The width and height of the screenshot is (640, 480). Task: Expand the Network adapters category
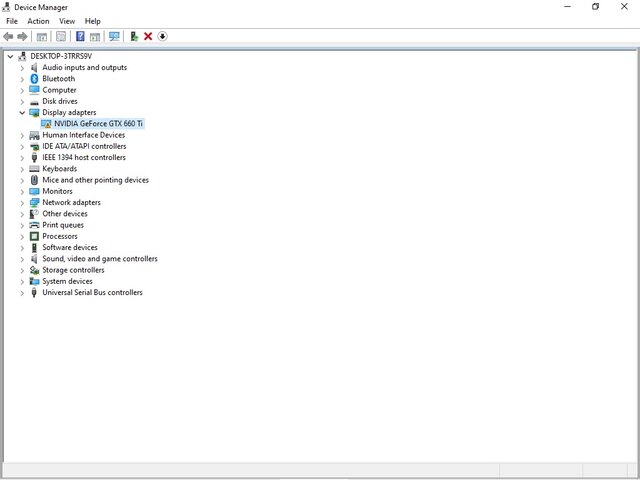[22, 203]
